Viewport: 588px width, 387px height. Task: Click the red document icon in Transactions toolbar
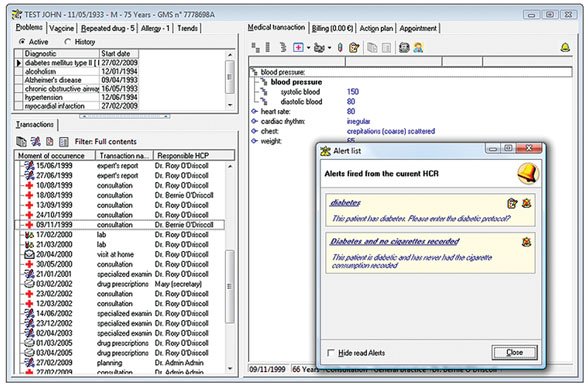point(50,141)
